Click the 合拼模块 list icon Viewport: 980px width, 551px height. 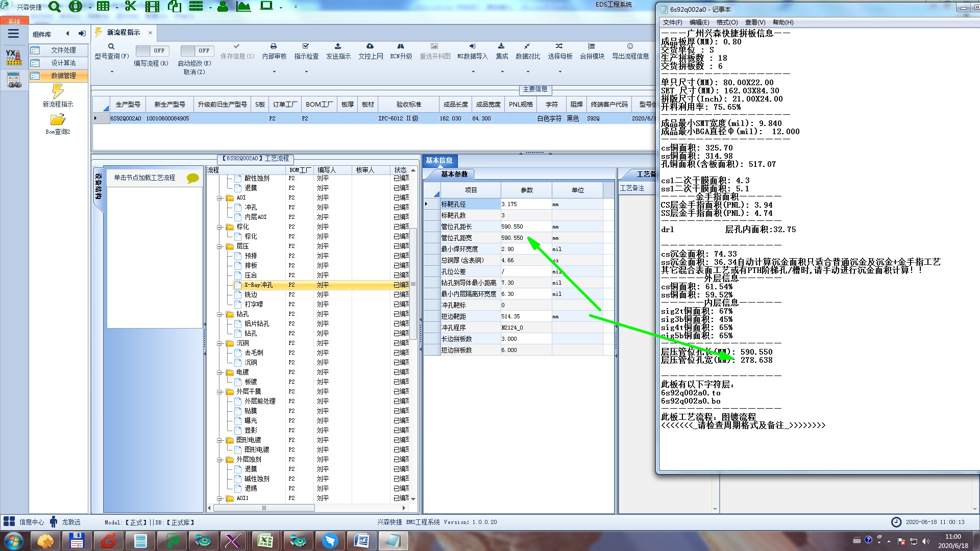click(592, 46)
